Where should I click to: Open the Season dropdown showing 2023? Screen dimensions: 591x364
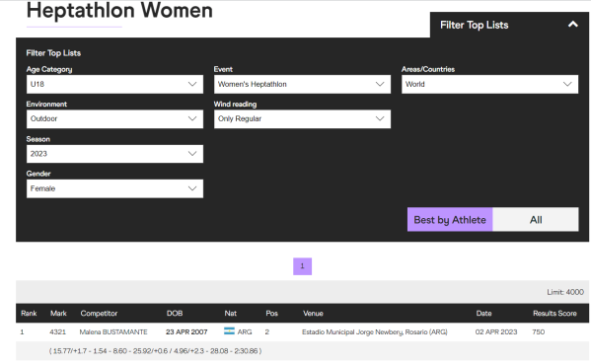[x=114, y=154]
